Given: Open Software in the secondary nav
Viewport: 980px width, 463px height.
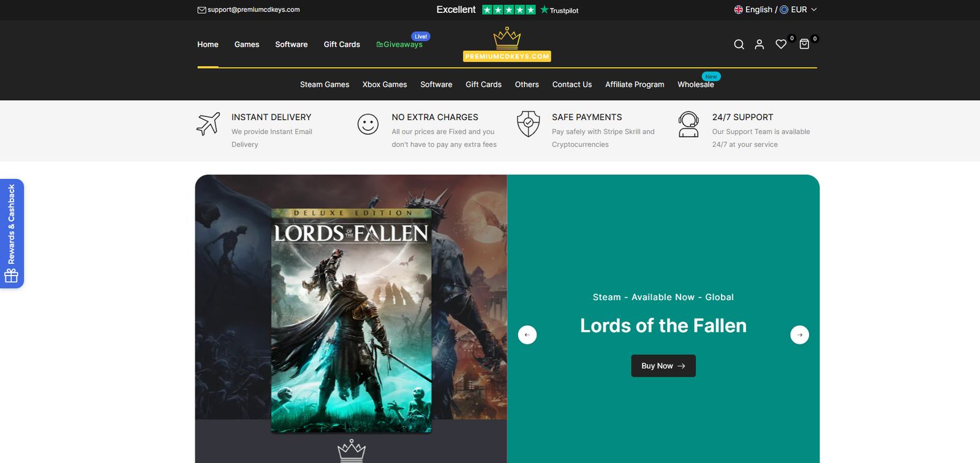Looking at the screenshot, I should (436, 85).
